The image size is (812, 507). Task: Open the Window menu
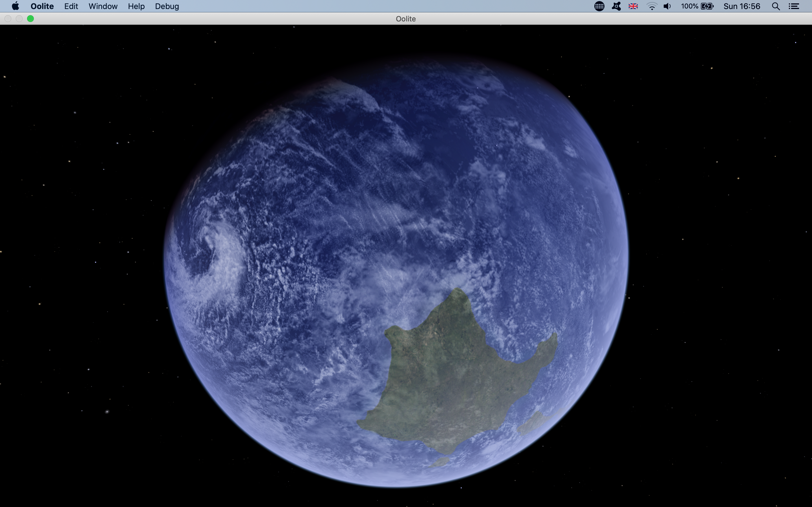click(x=103, y=6)
